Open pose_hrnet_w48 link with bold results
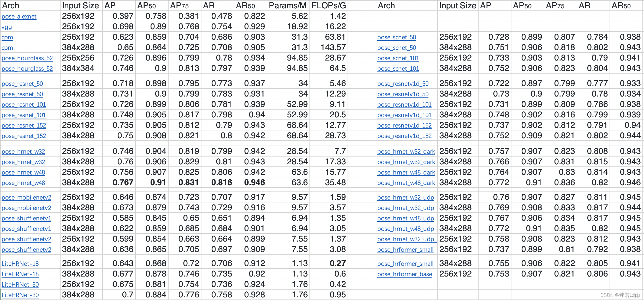 click(23, 183)
